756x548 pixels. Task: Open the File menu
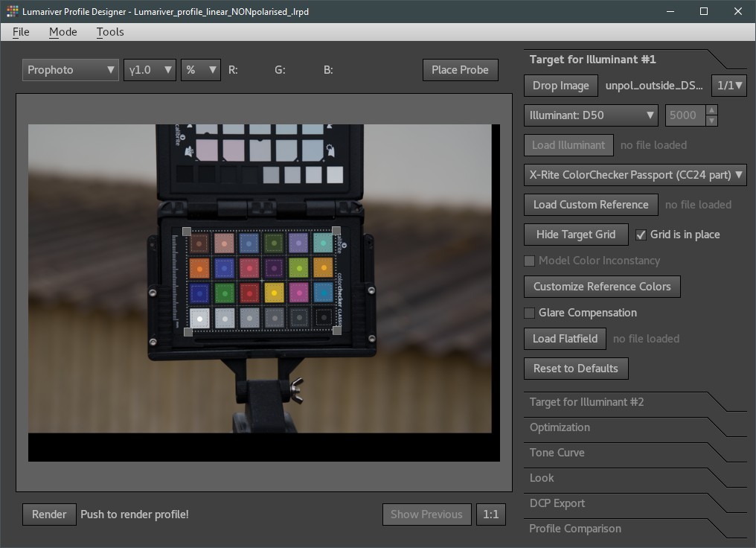click(x=21, y=32)
